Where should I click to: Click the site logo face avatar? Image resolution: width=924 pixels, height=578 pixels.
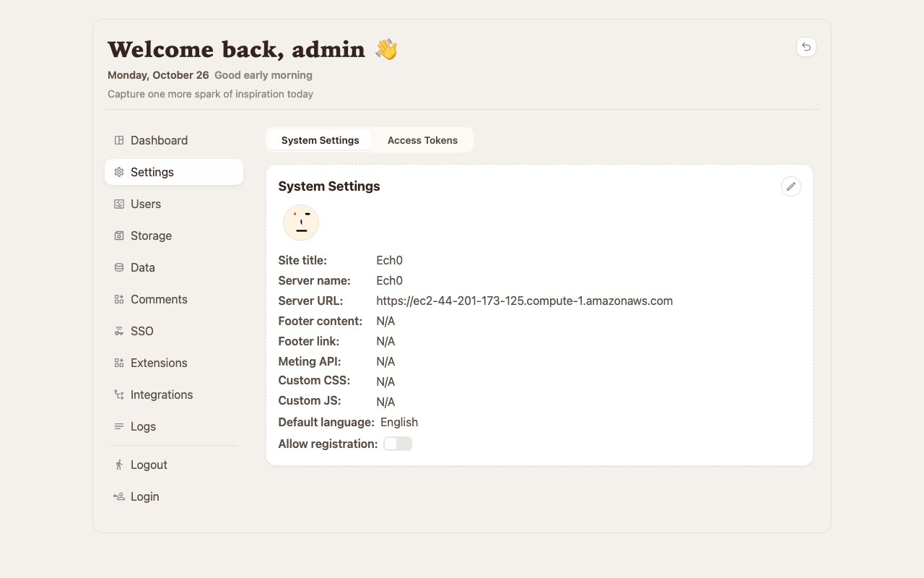coord(301,223)
